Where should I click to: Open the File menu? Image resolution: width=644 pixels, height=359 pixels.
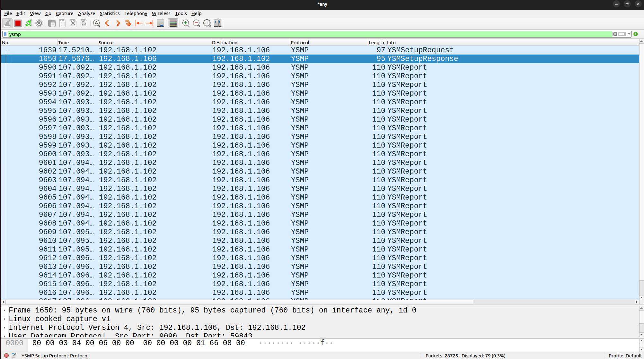[x=8, y=13]
